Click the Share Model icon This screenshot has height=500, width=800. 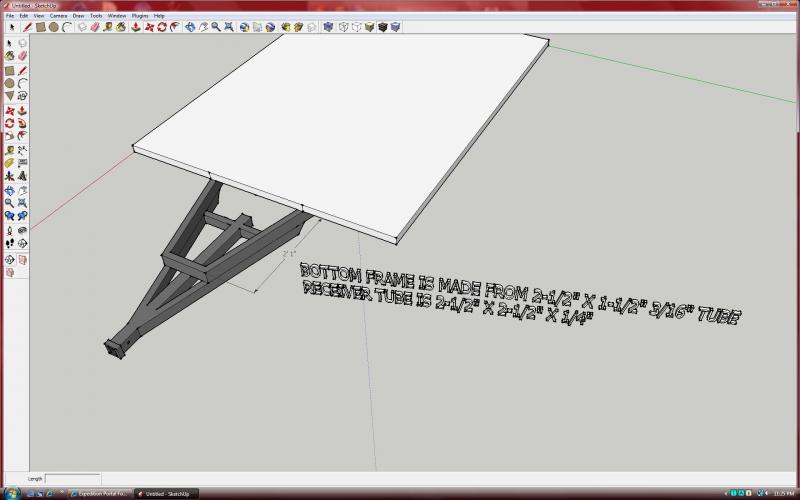tap(298, 27)
